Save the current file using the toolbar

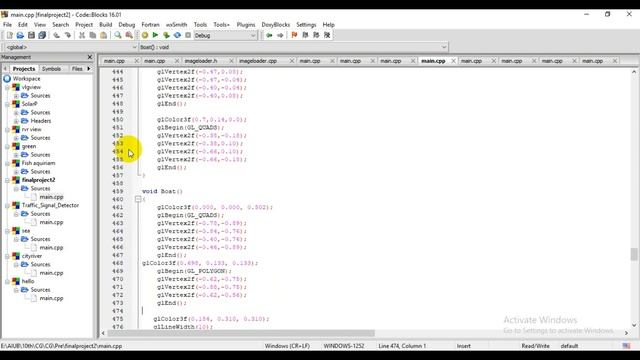point(31,36)
